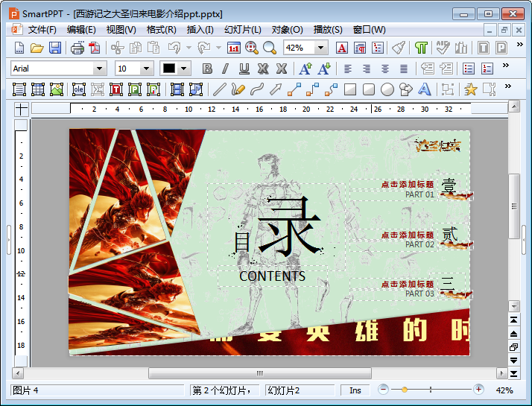Viewport: 532px width, 406px height.
Task: Insert a movie frame with the filmstrip icon
Action: [x=177, y=89]
